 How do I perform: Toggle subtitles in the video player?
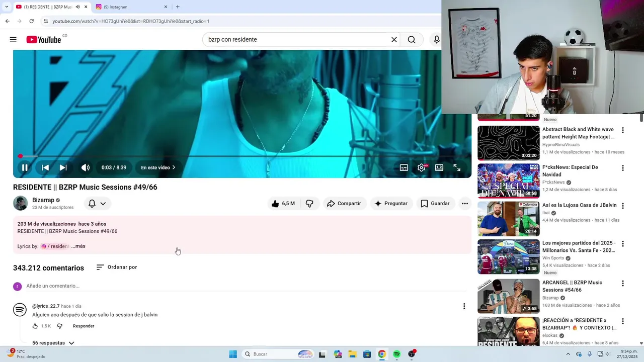tap(404, 167)
